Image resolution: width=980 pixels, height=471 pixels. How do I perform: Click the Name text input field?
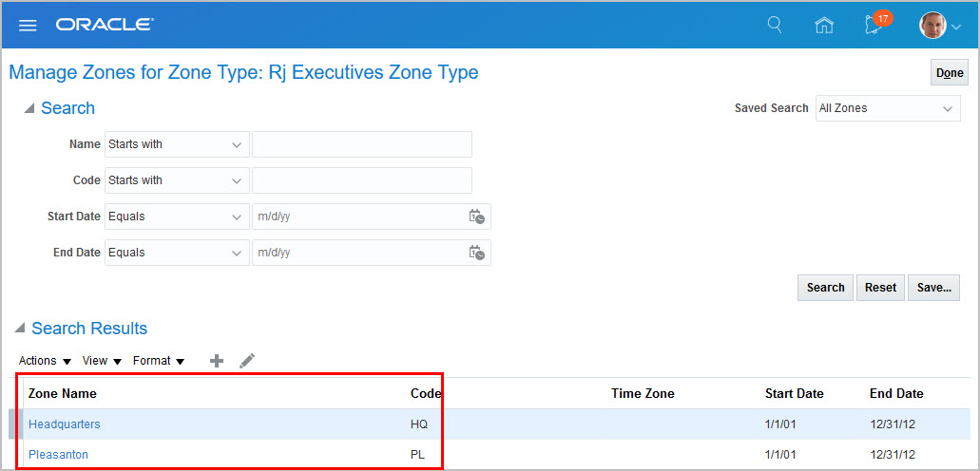coord(361,144)
